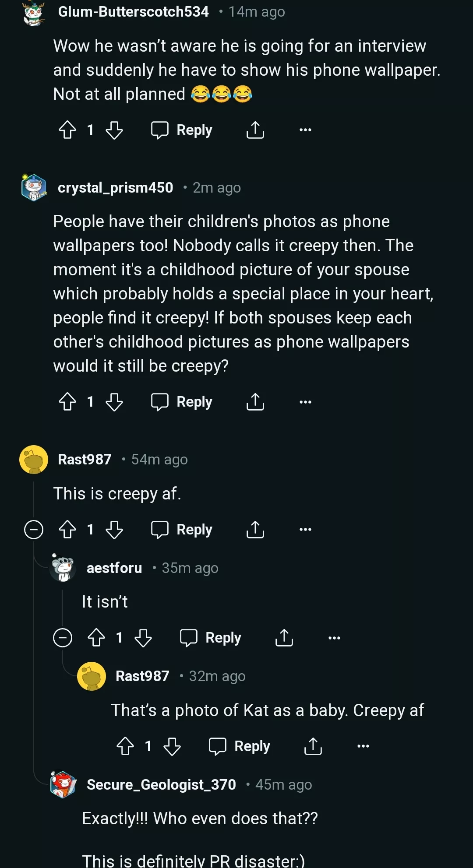Open overflow menu on aestforu's reply
The width and height of the screenshot is (473, 868).
(x=334, y=638)
